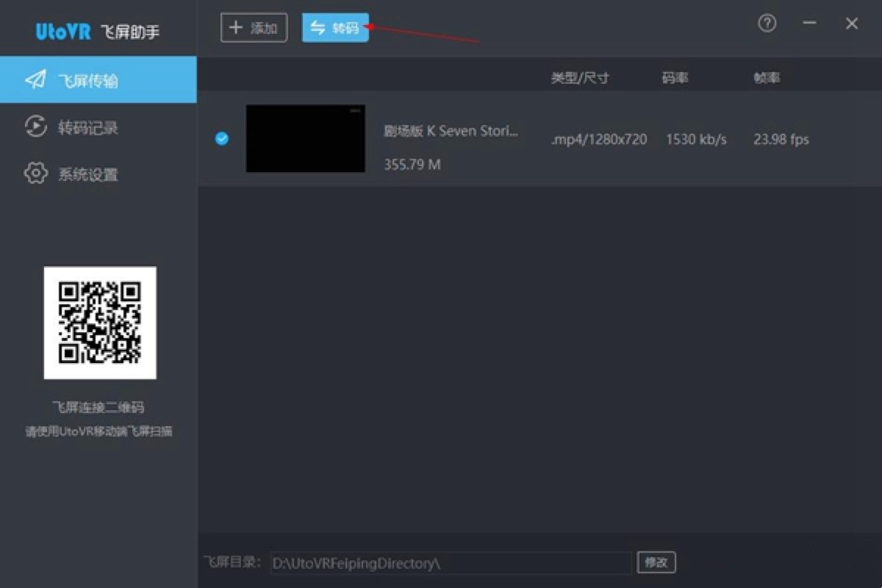Scan-click the 飞屏连接二维码 QR code

pyautogui.click(x=100, y=322)
